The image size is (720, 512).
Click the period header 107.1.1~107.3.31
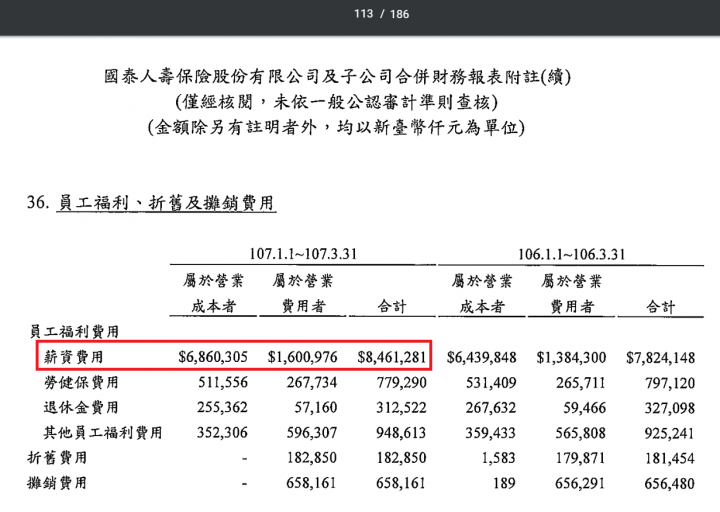(x=303, y=254)
